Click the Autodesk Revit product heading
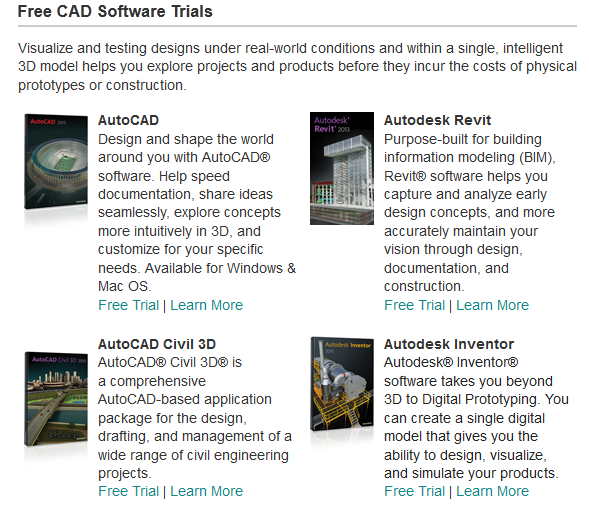Screen dimensions: 589x515 437,120
